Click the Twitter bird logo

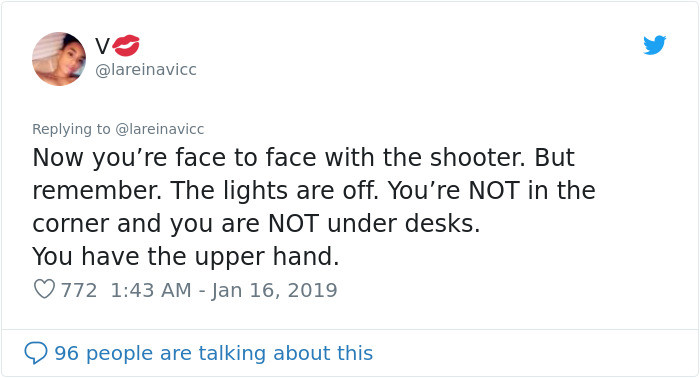coord(654,45)
